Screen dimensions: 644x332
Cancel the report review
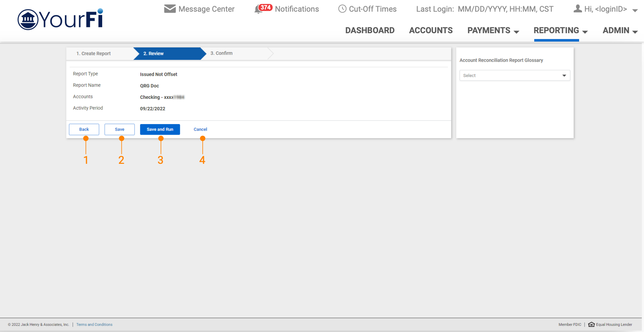[x=200, y=130]
